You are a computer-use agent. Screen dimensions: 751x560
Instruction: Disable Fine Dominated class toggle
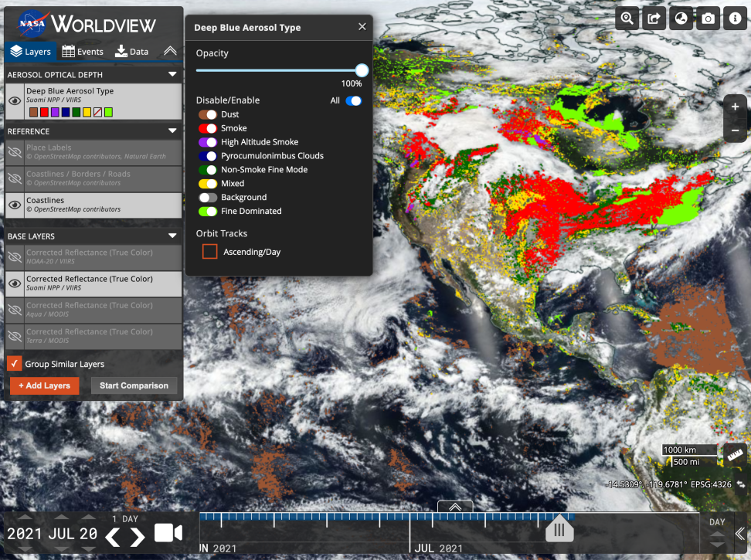tap(207, 211)
